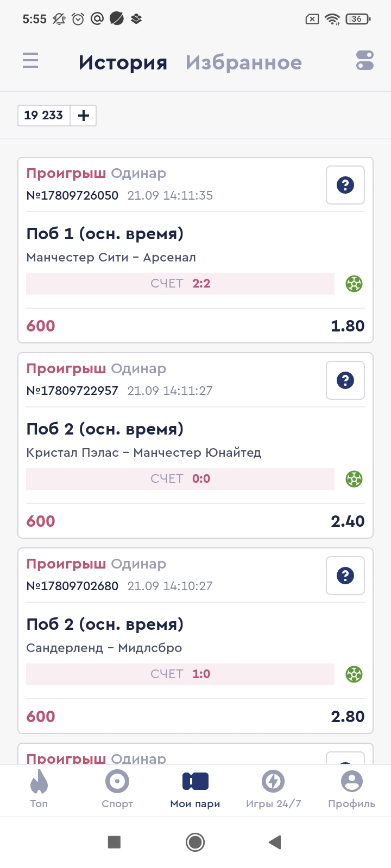391x868 pixels.
Task: Open the hamburger menu
Action: 30,60
